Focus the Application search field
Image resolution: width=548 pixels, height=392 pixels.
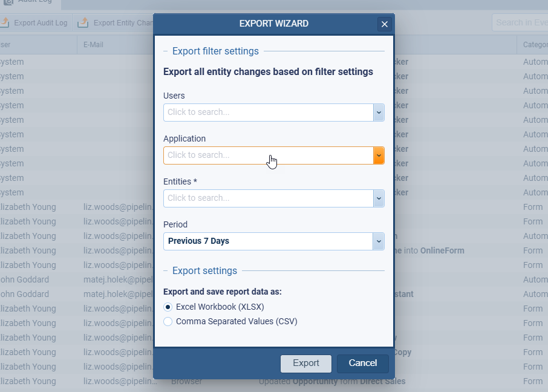(268, 155)
